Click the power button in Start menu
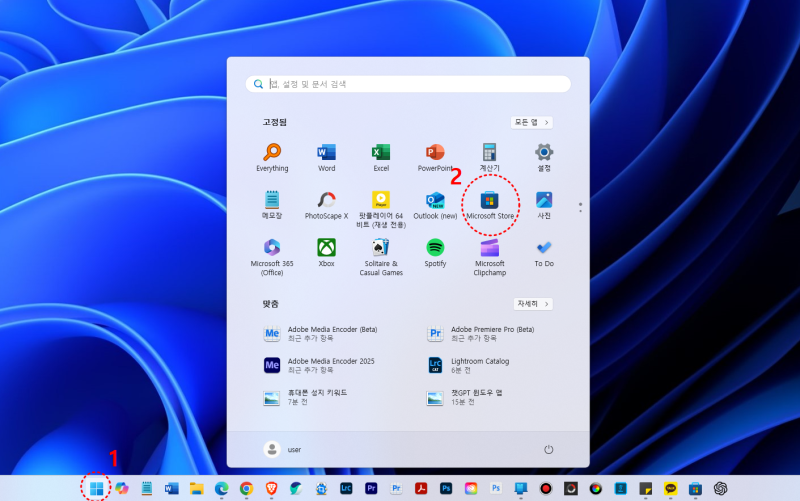Image resolution: width=800 pixels, height=501 pixels. tap(548, 449)
